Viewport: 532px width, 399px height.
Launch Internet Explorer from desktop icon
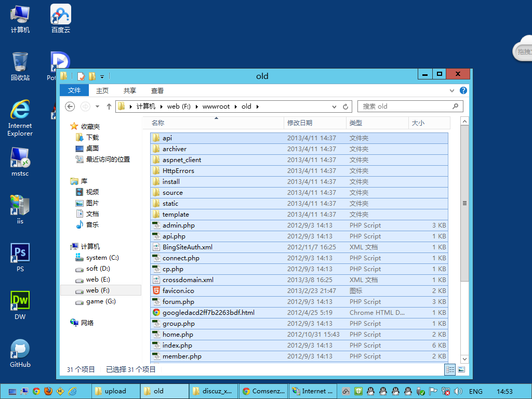[20, 118]
